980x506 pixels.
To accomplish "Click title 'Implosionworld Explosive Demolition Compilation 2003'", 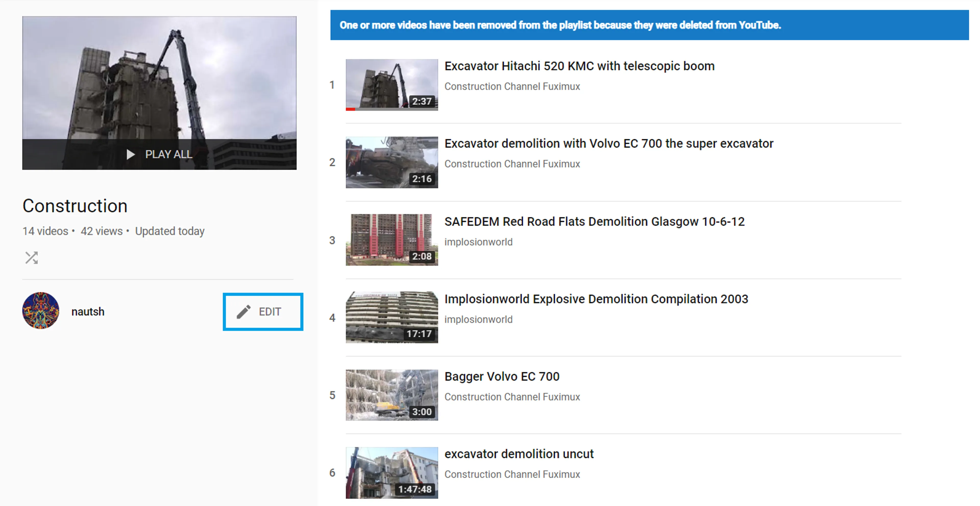I will pos(596,299).
